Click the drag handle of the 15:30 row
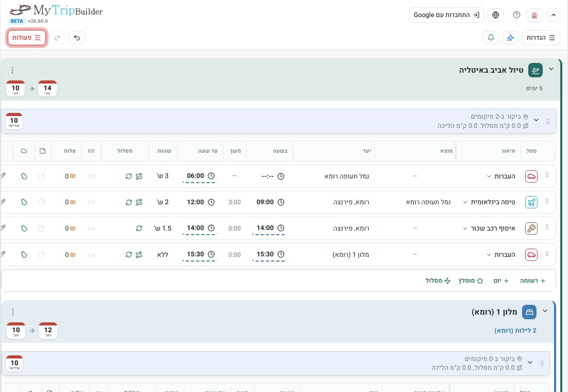This screenshot has width=568, height=392. pyautogui.click(x=547, y=254)
